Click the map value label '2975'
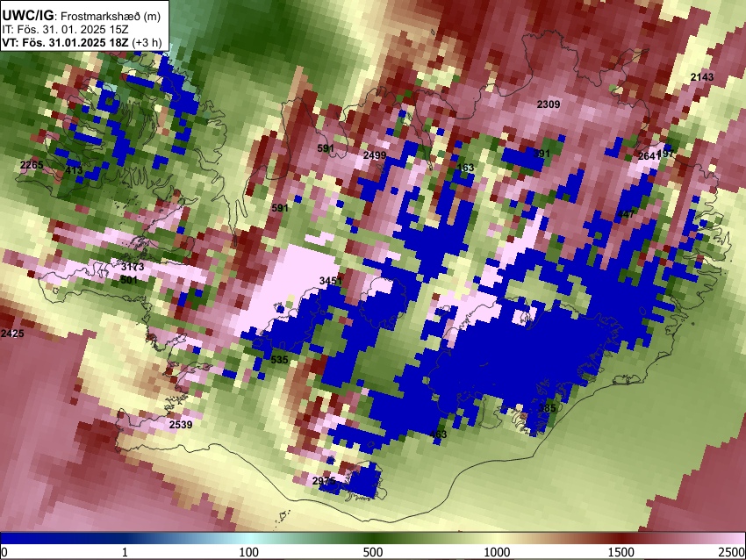Viewport: 746px width, 560px height. (324, 481)
